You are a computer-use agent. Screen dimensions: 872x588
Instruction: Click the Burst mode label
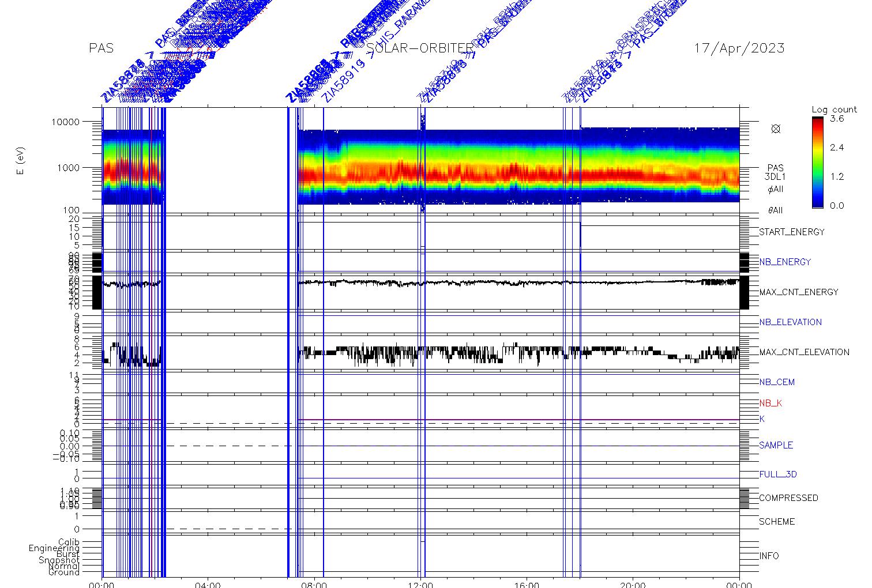(68, 554)
